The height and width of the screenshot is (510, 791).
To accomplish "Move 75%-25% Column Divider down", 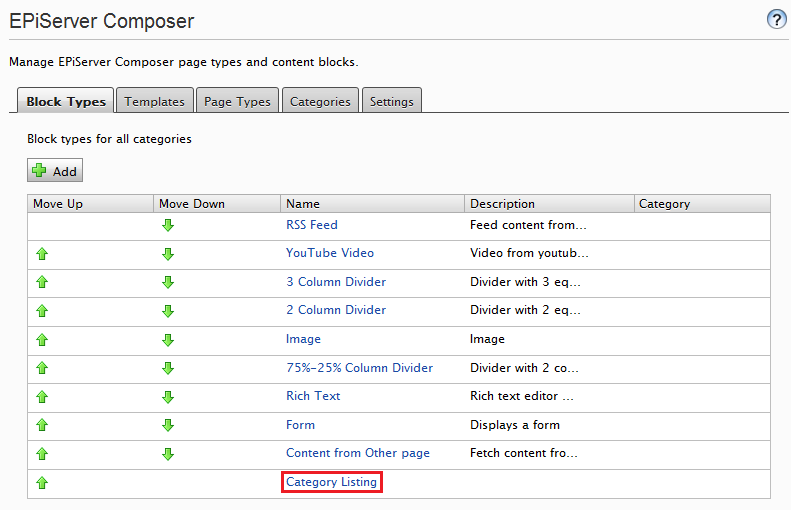I will 168,368.
